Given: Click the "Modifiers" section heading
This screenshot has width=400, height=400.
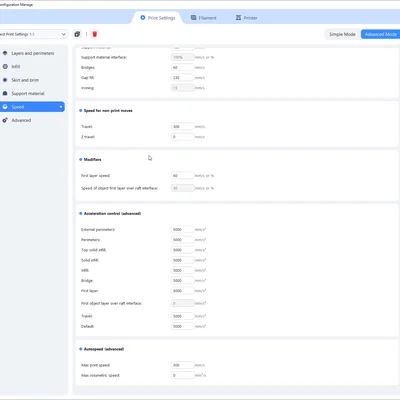Looking at the screenshot, I should coord(92,159).
